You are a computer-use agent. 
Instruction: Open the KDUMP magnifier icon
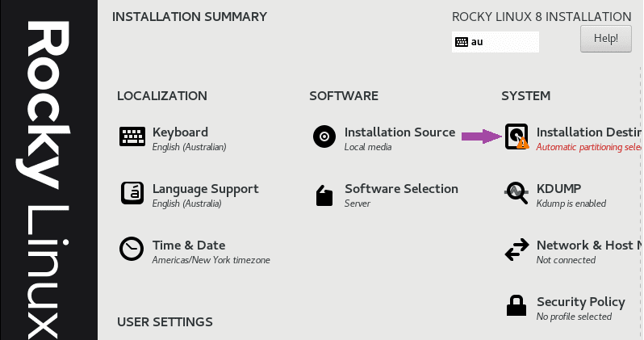(x=516, y=193)
